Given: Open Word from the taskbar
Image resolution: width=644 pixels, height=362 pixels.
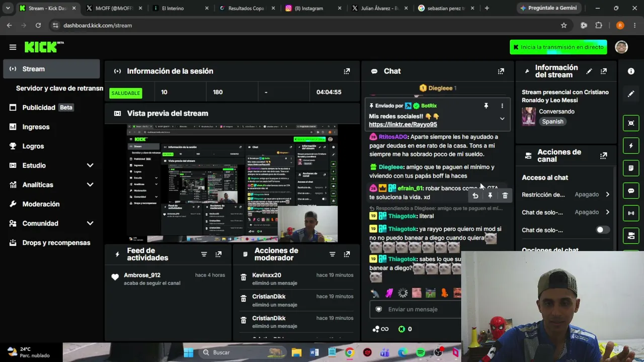Looking at the screenshot, I should 314,352.
